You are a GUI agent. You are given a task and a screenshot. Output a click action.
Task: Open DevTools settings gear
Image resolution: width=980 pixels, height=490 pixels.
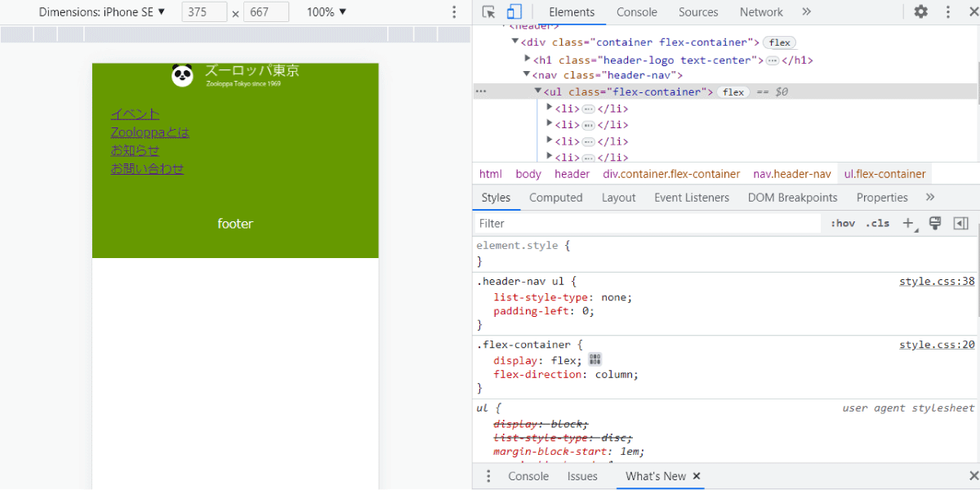coord(921,12)
